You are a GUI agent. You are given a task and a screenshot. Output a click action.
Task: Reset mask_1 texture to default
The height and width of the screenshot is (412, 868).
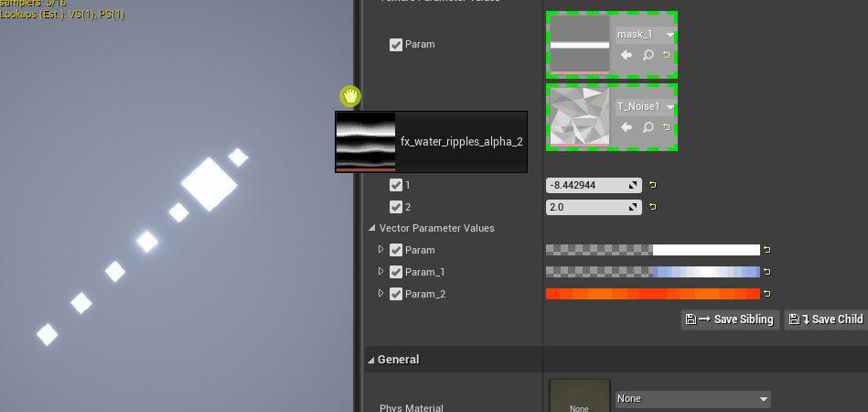point(666,56)
